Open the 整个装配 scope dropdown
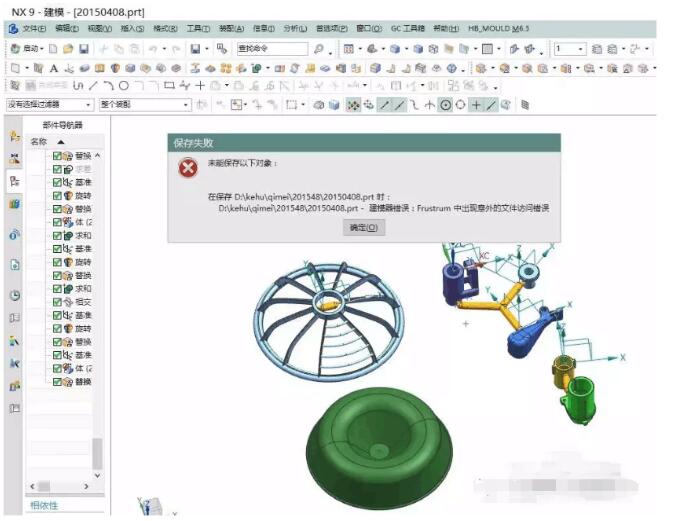The height and width of the screenshot is (521, 678). coord(144,105)
